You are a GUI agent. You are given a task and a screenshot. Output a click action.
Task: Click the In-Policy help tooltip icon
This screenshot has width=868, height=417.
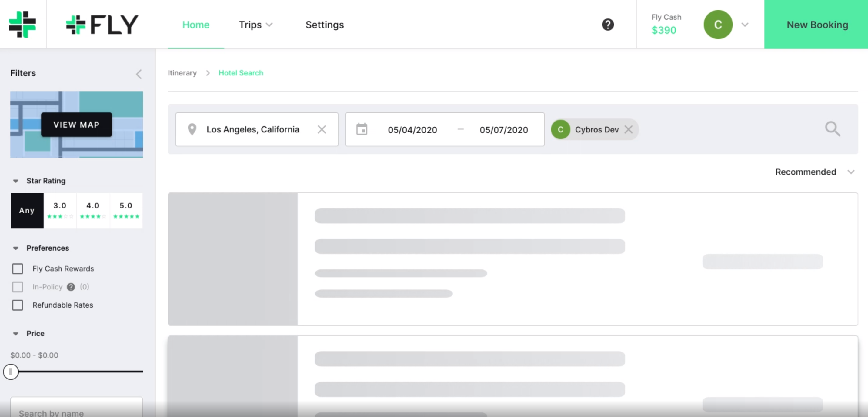[x=71, y=287]
